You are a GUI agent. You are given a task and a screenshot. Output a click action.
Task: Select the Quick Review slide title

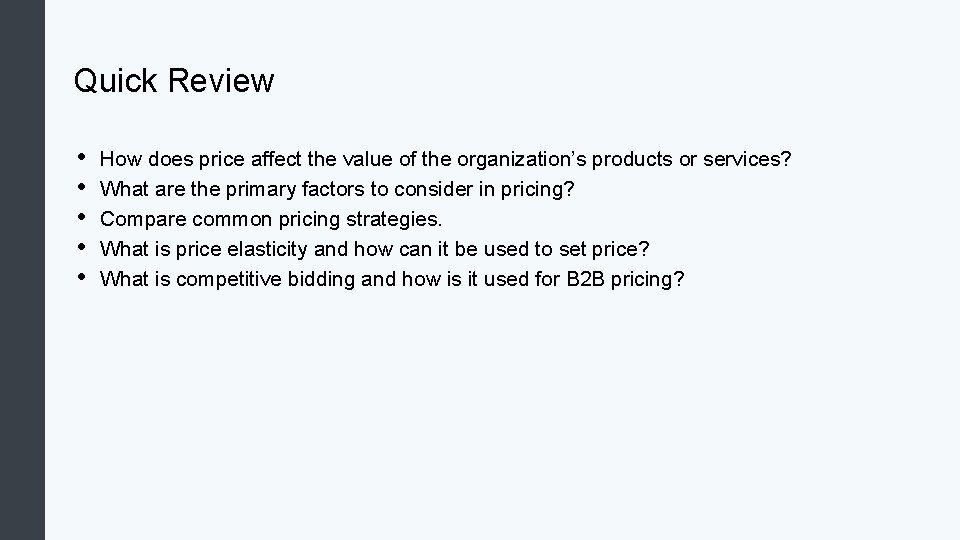point(174,81)
